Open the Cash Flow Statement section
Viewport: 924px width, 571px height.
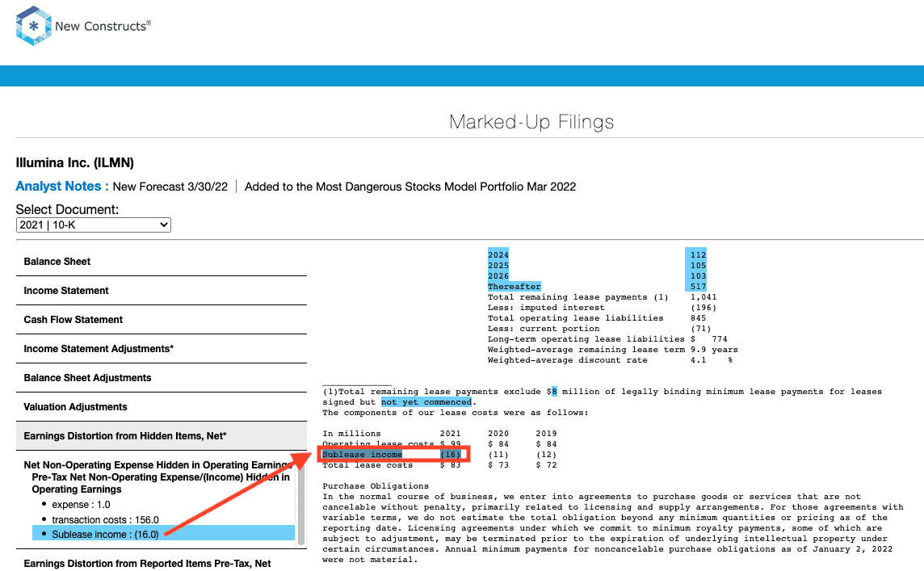click(x=162, y=319)
